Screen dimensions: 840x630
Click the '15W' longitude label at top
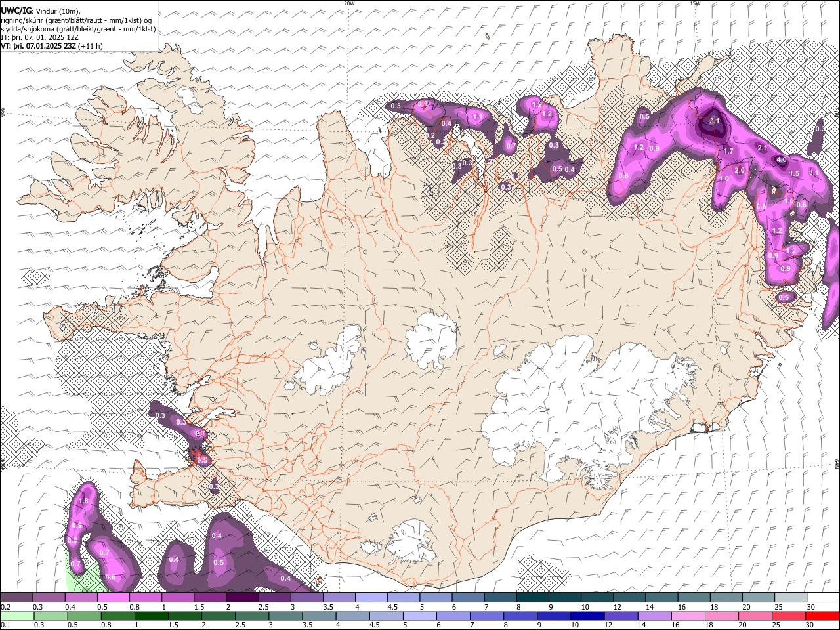[695, 3]
